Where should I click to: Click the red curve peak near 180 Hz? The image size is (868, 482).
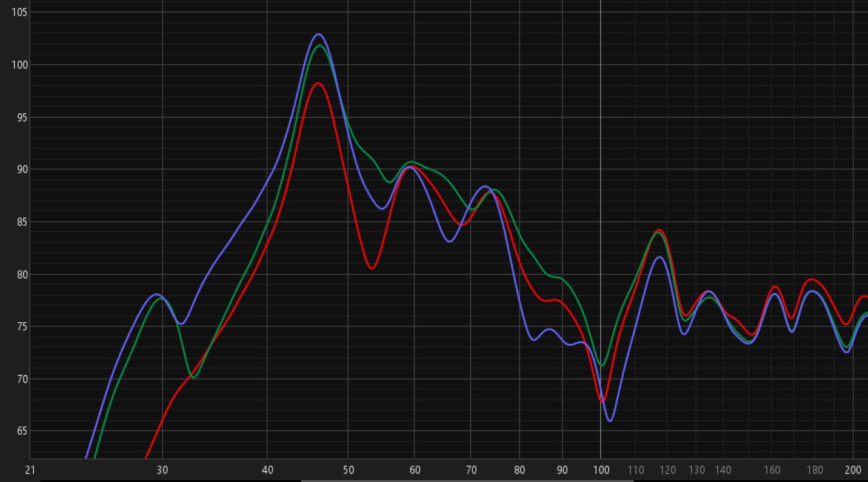click(x=812, y=280)
